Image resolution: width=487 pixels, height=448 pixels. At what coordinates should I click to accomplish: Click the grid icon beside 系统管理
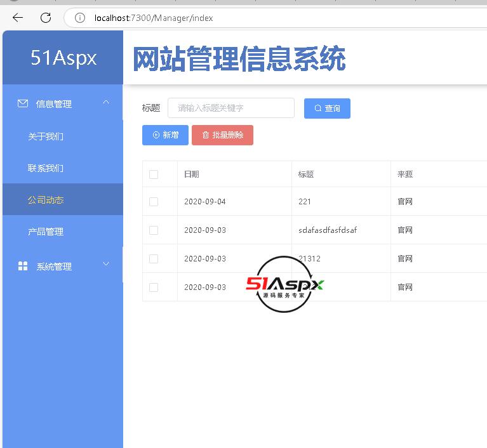click(23, 266)
